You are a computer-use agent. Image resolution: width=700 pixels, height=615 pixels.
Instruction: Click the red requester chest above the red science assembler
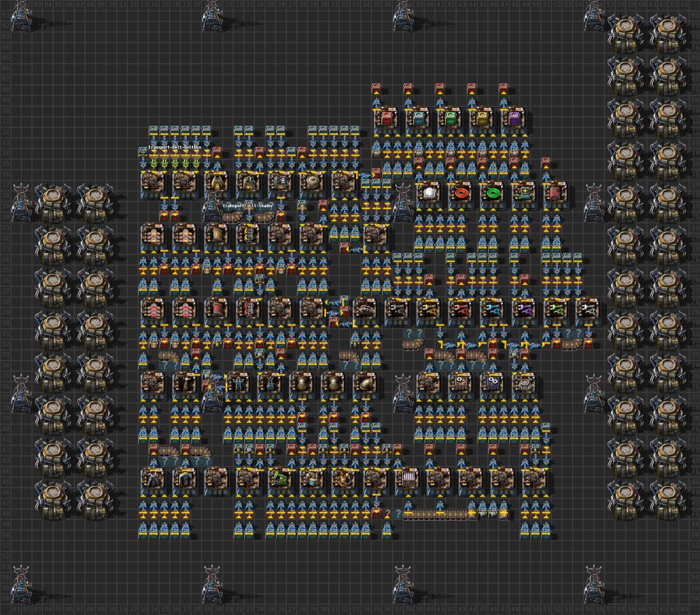376,88
